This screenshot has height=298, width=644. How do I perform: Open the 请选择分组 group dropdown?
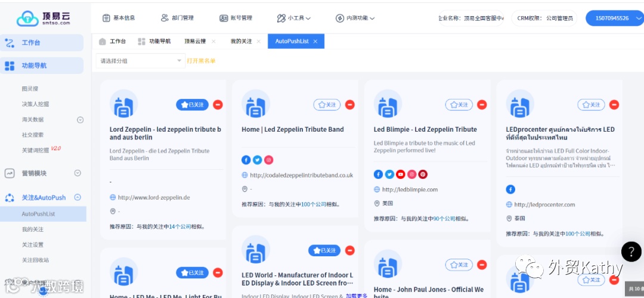pyautogui.click(x=141, y=61)
